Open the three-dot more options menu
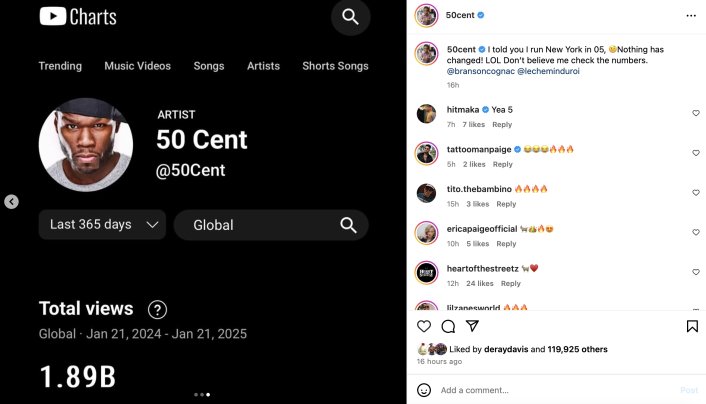Screen dimensions: 706x404 click(x=691, y=16)
